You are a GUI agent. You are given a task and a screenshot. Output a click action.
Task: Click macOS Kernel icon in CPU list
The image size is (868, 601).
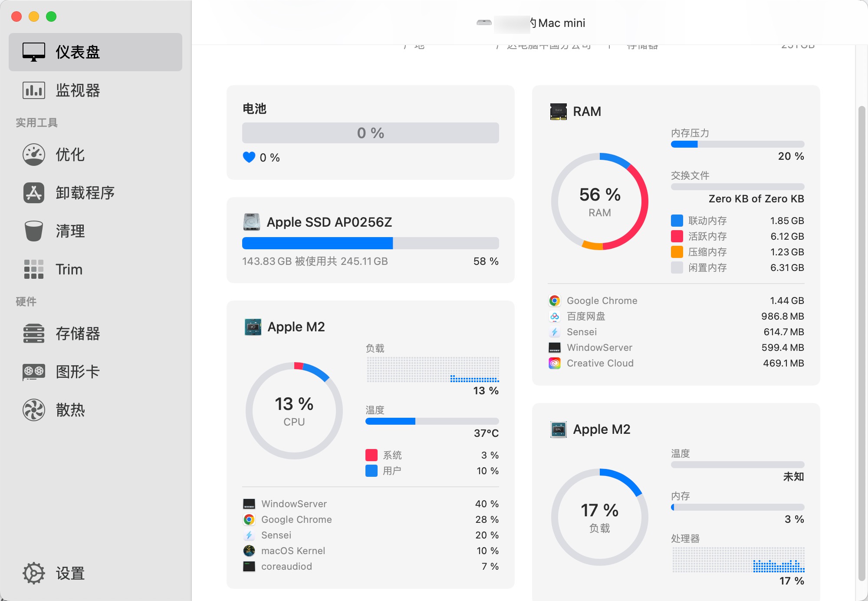(x=249, y=551)
